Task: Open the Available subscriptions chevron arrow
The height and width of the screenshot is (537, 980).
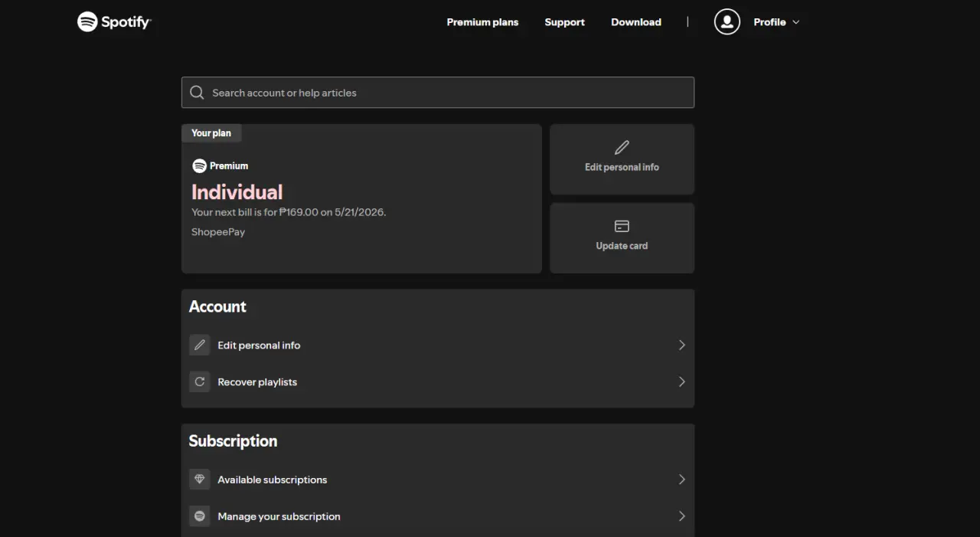Action: 681,480
